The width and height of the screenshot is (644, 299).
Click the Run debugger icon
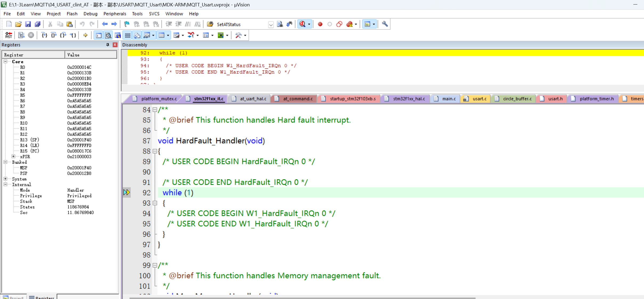coord(21,35)
